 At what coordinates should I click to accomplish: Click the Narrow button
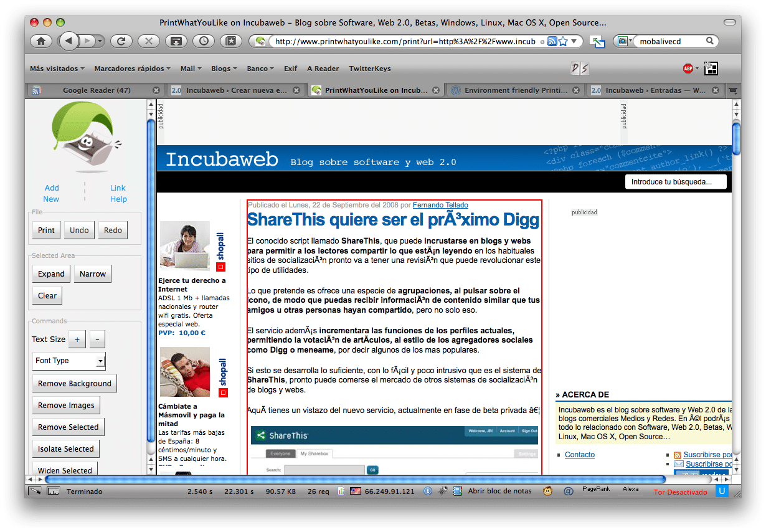pos(93,273)
